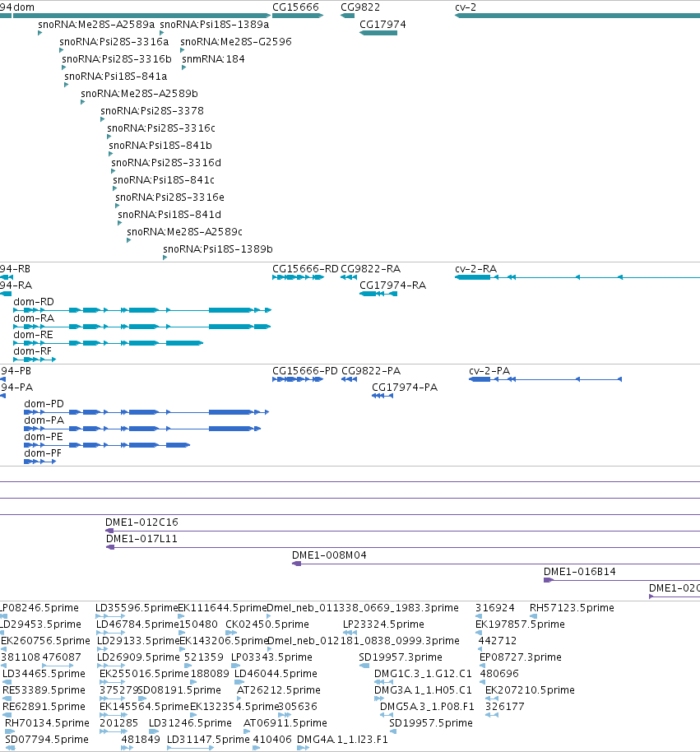The width and height of the screenshot is (700, 752).
Task: Click the LD31147.5prime EST label
Action: click(208, 740)
